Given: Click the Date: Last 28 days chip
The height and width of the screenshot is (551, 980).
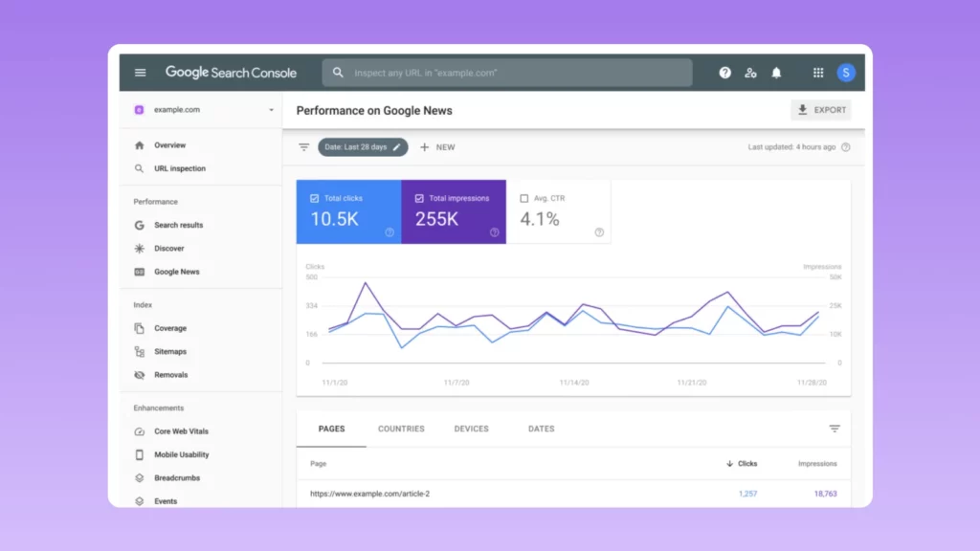Looking at the screenshot, I should click(x=363, y=147).
